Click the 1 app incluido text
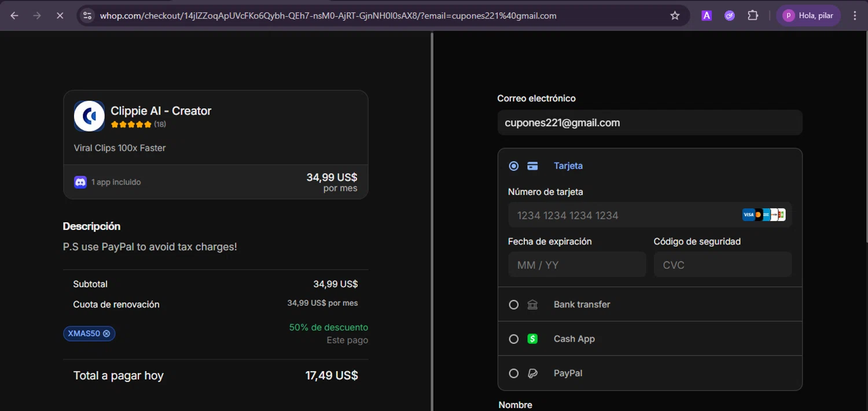Screen dimensions: 868x411 point(116,182)
